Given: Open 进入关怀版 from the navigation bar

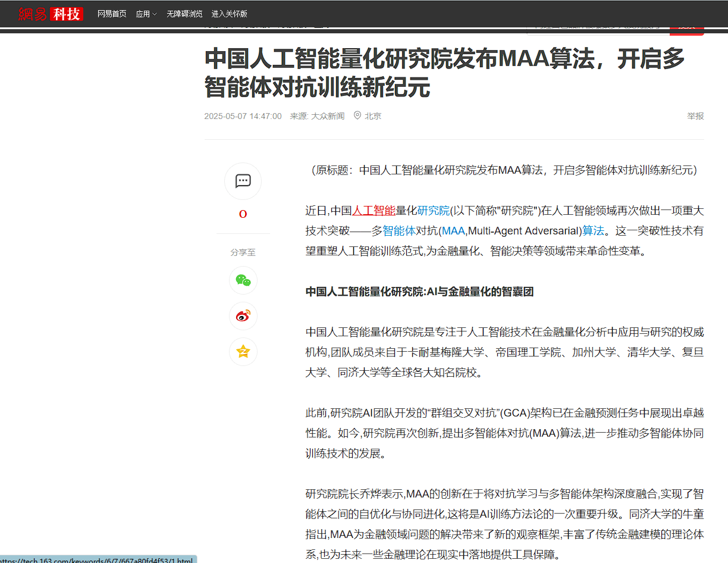Looking at the screenshot, I should (x=228, y=13).
